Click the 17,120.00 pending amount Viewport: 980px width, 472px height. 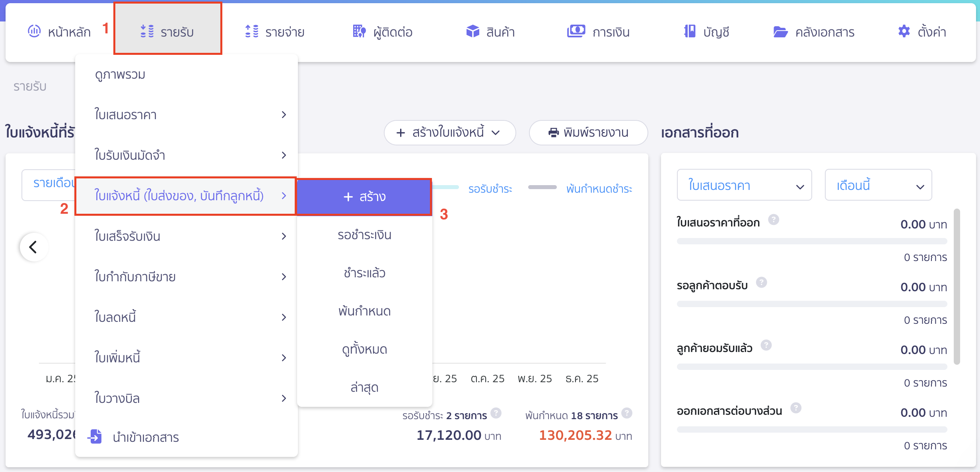pyautogui.click(x=449, y=435)
